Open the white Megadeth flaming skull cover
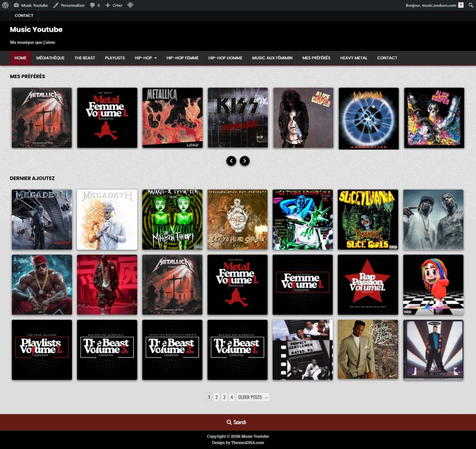 pos(107,220)
